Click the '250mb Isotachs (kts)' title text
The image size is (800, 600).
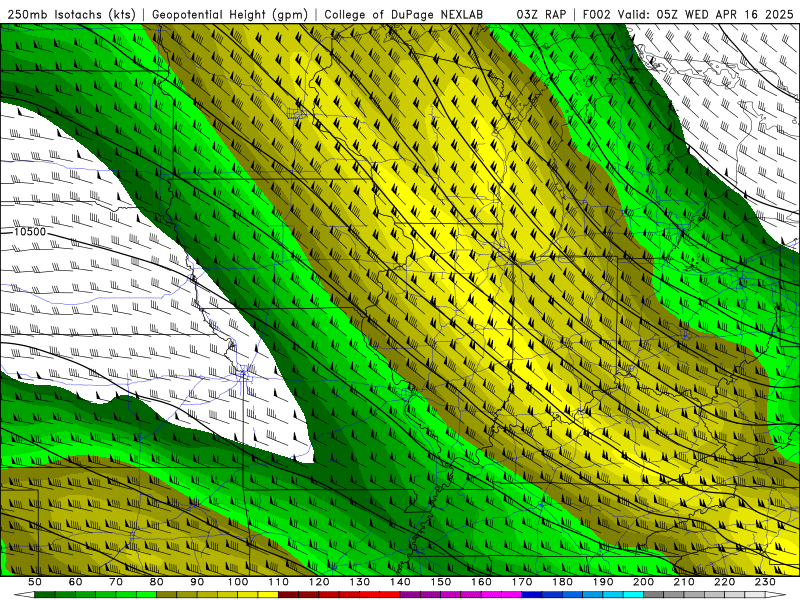(x=71, y=15)
